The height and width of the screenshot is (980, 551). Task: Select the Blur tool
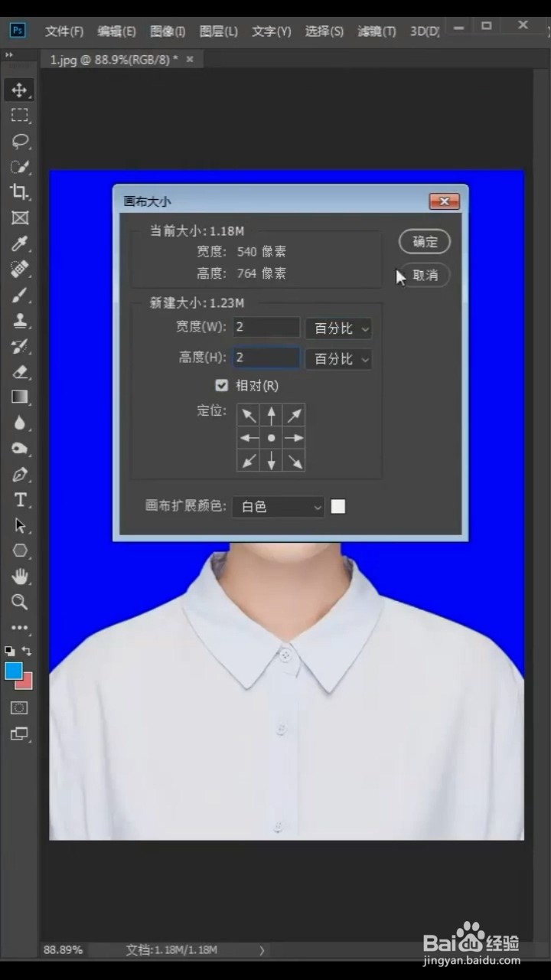tap(19, 423)
